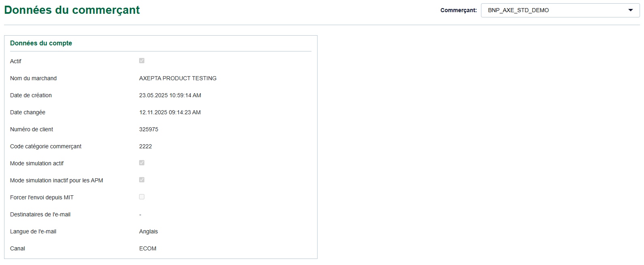644x265 pixels.
Task: Toggle the Mode simulation actif checkbox
Action: [142, 163]
